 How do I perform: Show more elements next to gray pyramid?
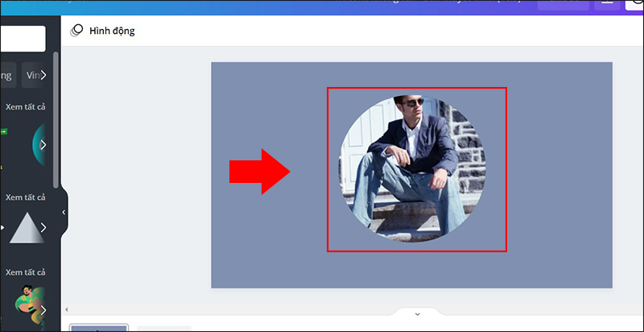[x=43, y=227]
